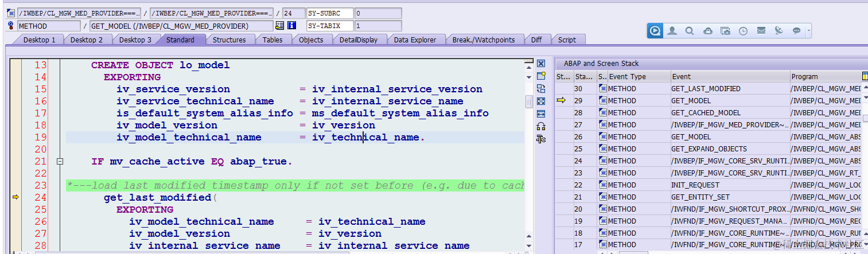Open the Objects tab

pos(311,40)
